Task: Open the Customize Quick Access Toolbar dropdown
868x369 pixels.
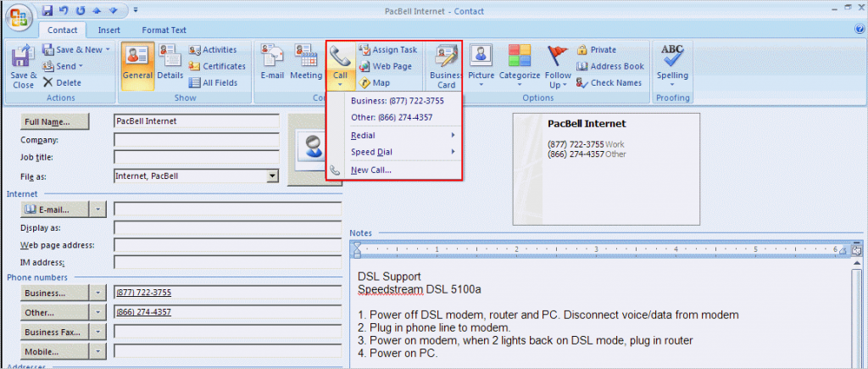Action: [x=136, y=10]
